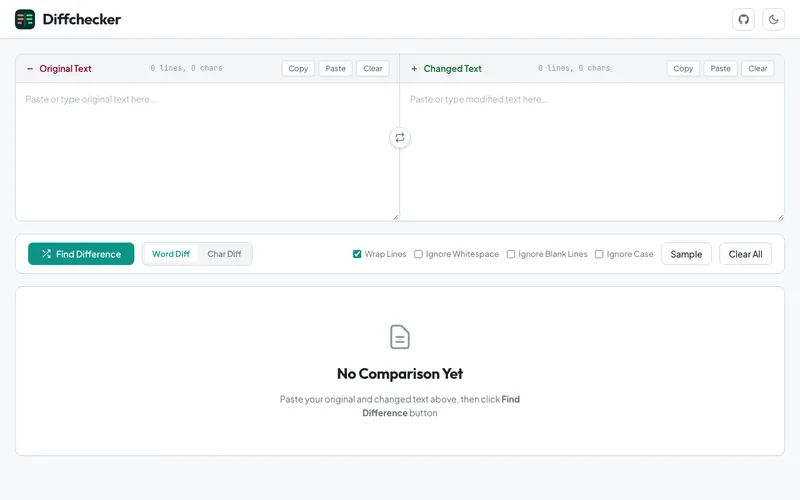Click the Original Text heading
The height and width of the screenshot is (500, 800).
65,68
